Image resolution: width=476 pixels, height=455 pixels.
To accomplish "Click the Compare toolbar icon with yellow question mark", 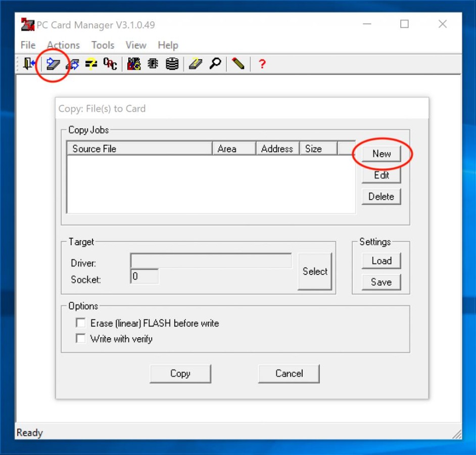I will coord(91,64).
